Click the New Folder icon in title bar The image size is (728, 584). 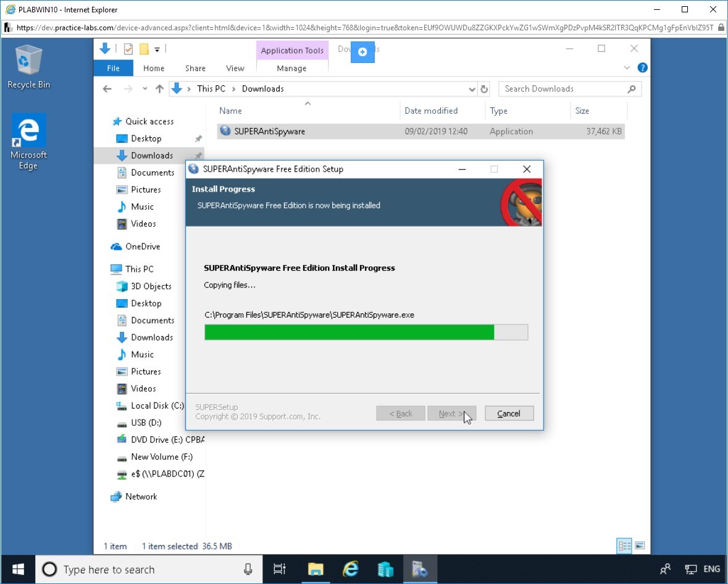coord(144,49)
